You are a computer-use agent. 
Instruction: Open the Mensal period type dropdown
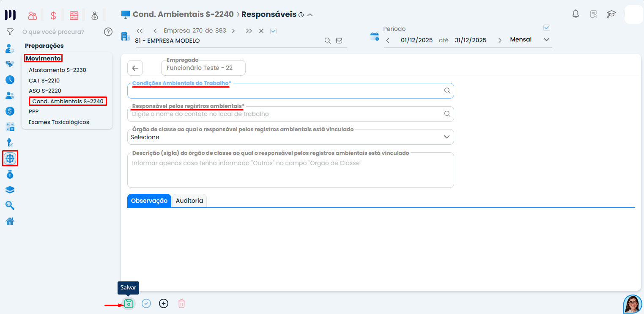click(x=530, y=40)
